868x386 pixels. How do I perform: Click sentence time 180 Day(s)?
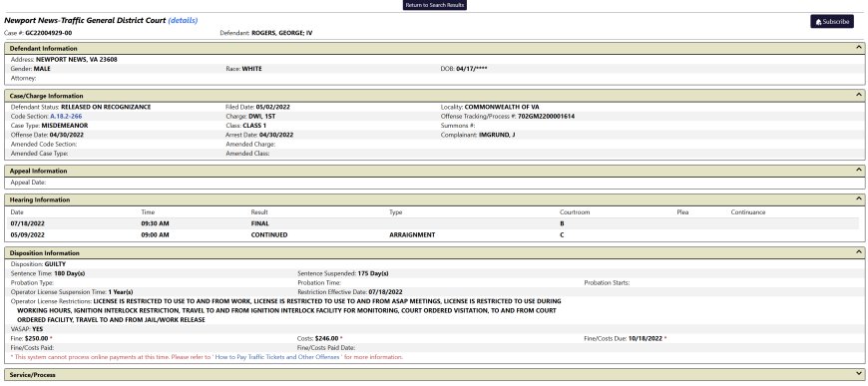[x=69, y=273]
